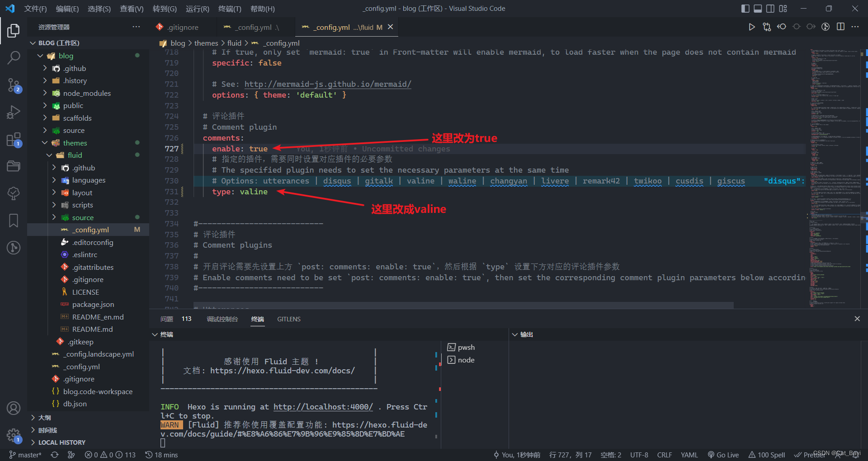Click the Run file play icon
Viewport: 868px width, 461px height.
tap(751, 27)
